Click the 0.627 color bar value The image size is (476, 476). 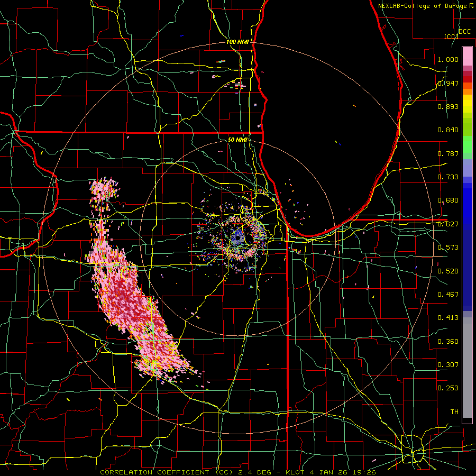click(x=448, y=224)
